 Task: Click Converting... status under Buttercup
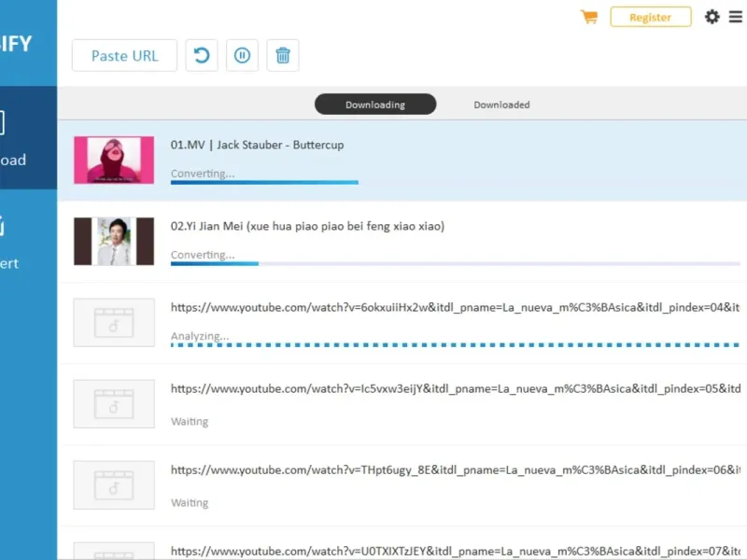coord(203,174)
